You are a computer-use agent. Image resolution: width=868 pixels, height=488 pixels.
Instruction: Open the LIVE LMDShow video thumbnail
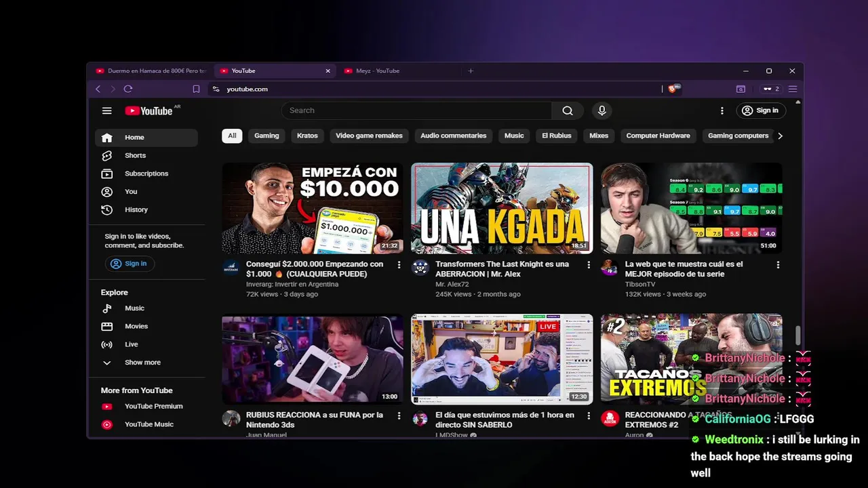502,359
